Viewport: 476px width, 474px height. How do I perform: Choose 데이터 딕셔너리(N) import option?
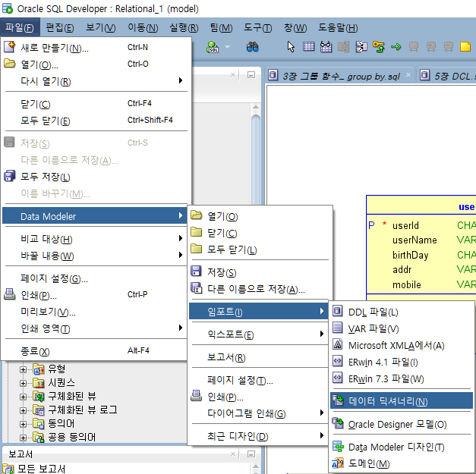[402, 401]
